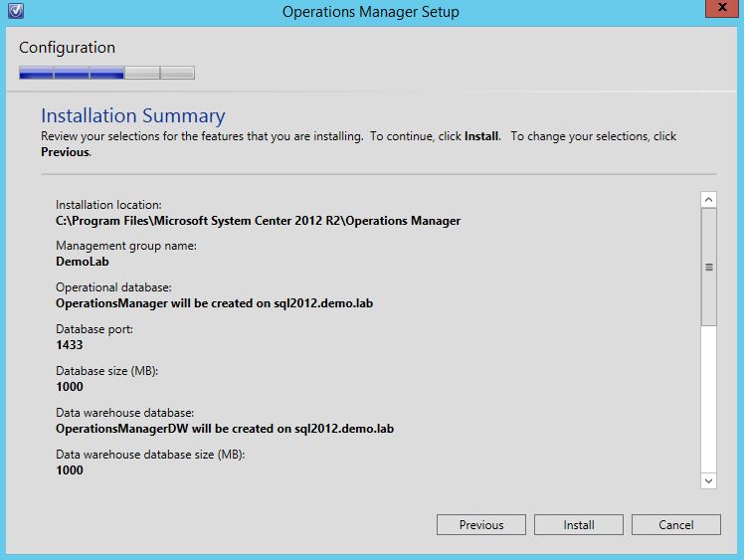
Task: Select the installation location path text
Action: pyautogui.click(x=258, y=220)
